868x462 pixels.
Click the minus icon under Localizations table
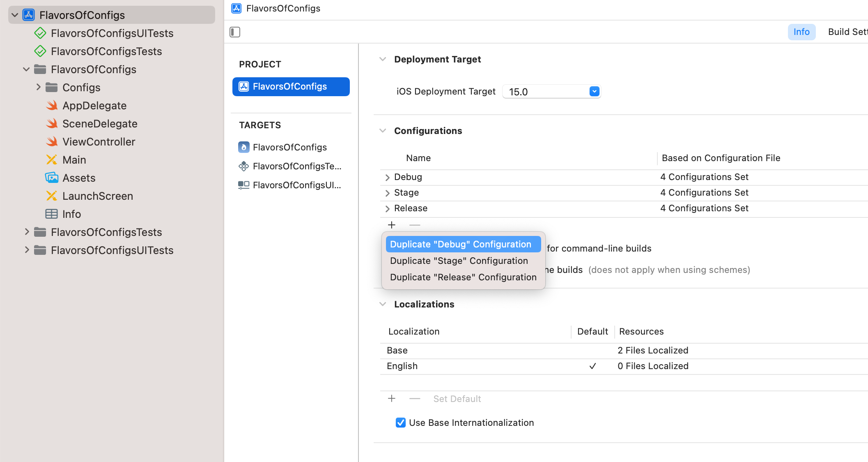coord(415,399)
